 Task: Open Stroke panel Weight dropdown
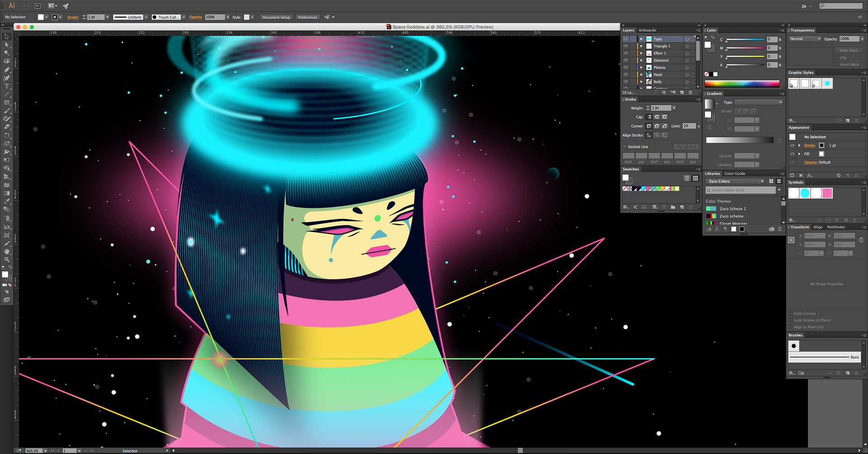pyautogui.click(x=674, y=108)
